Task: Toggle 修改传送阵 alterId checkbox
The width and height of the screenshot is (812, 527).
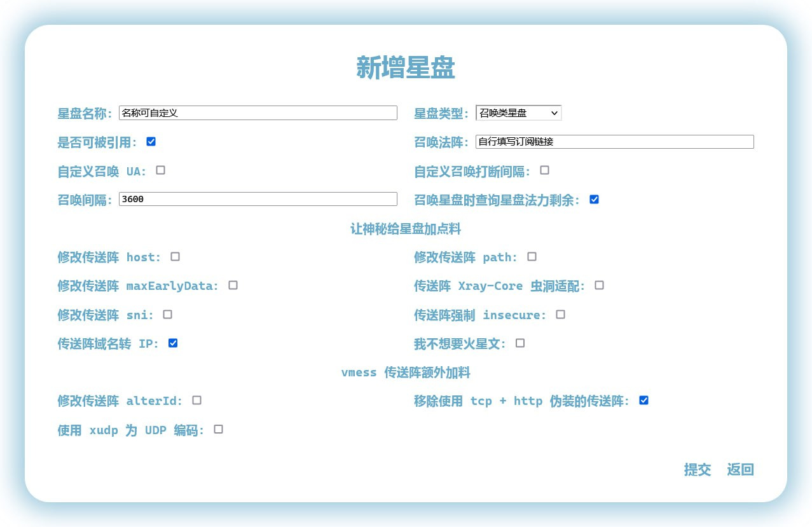Action: tap(196, 400)
